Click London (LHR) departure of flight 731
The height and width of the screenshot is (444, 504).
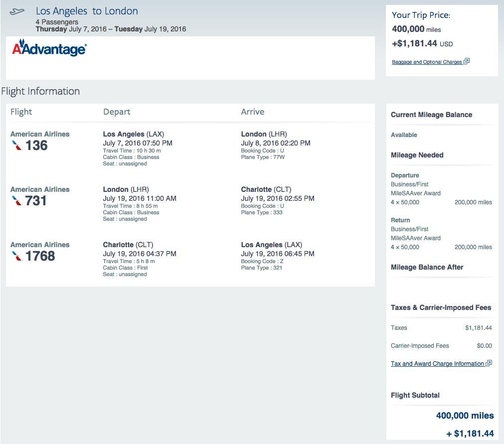click(x=126, y=189)
